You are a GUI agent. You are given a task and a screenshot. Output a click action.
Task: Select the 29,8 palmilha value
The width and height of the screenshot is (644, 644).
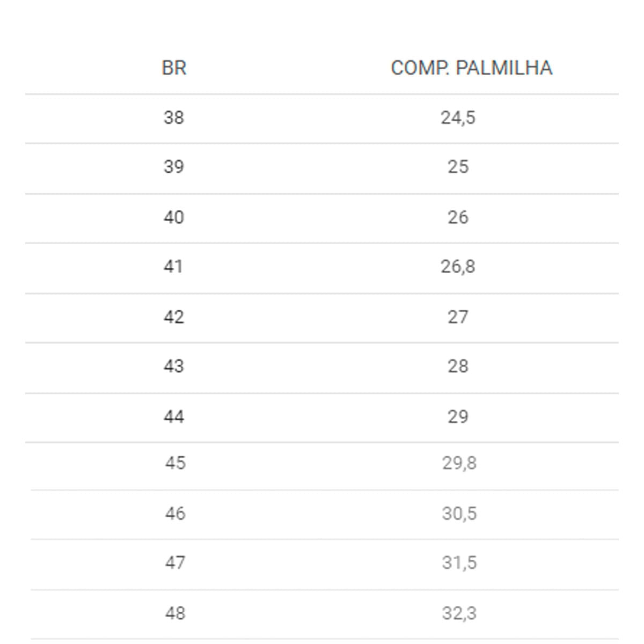coord(459,463)
